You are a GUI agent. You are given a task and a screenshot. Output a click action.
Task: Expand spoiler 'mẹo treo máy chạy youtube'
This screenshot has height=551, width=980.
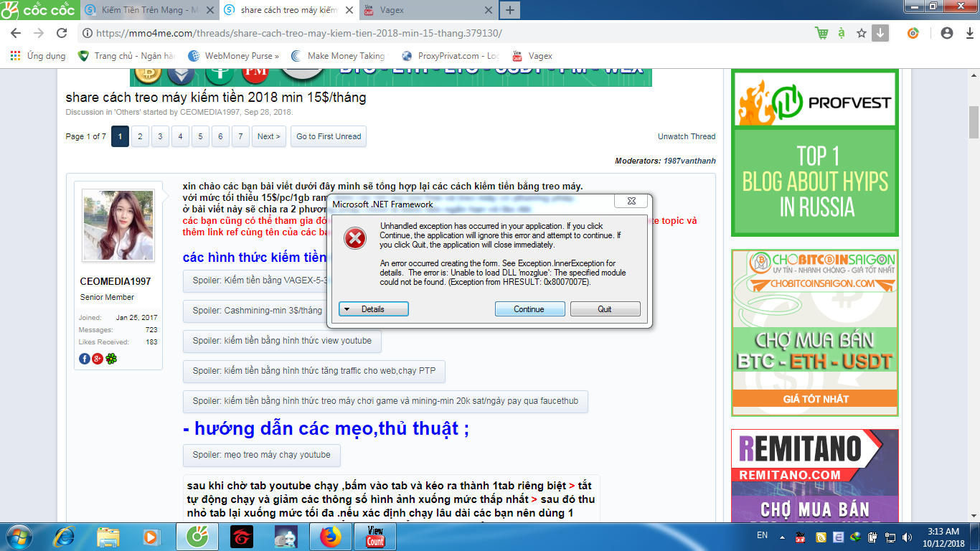point(262,455)
